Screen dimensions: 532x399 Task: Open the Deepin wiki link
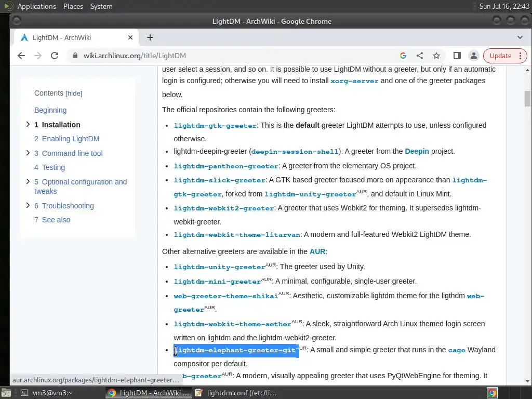[x=417, y=151]
